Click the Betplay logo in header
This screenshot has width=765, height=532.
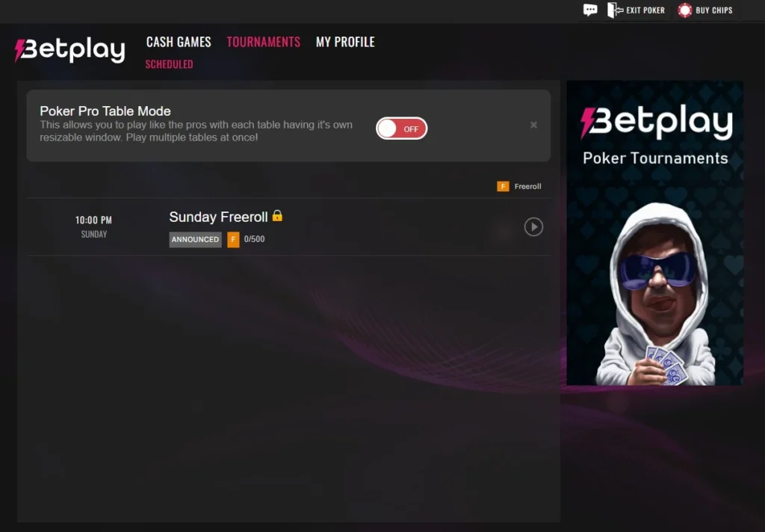point(69,50)
